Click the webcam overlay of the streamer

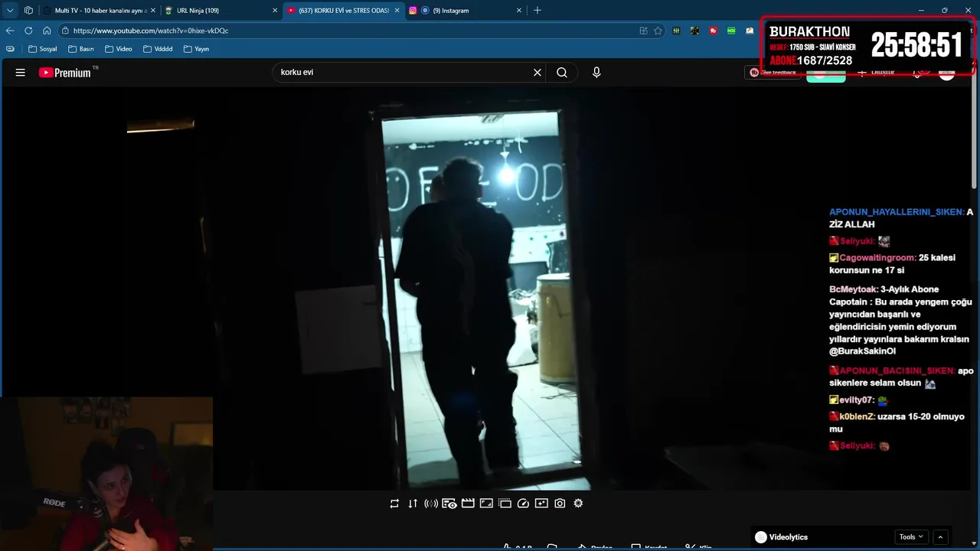[x=106, y=473]
